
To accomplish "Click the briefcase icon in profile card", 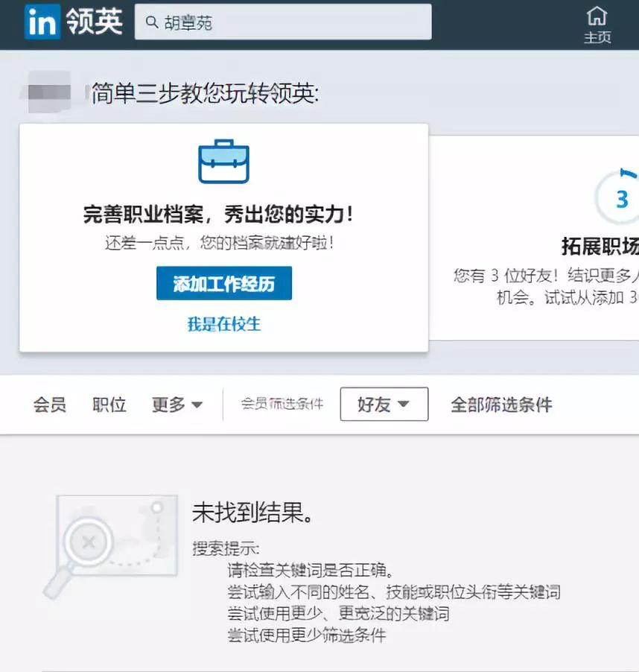I will click(x=223, y=161).
